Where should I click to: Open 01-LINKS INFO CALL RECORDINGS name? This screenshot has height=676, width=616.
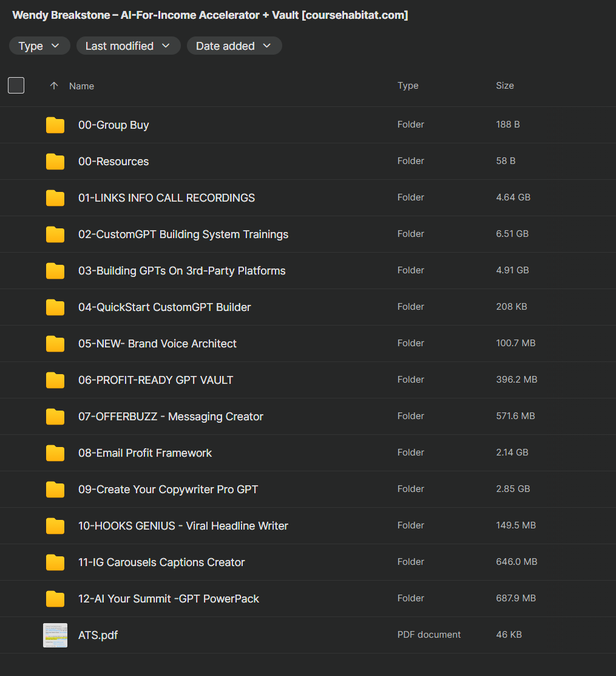[166, 198]
